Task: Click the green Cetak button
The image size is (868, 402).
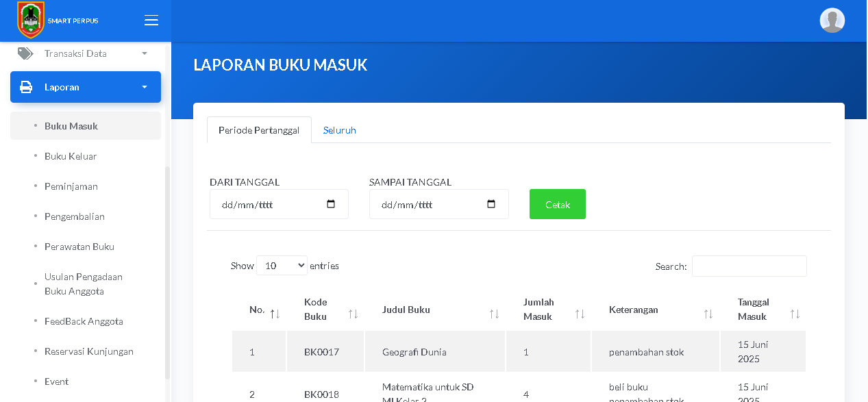Action: tap(558, 204)
